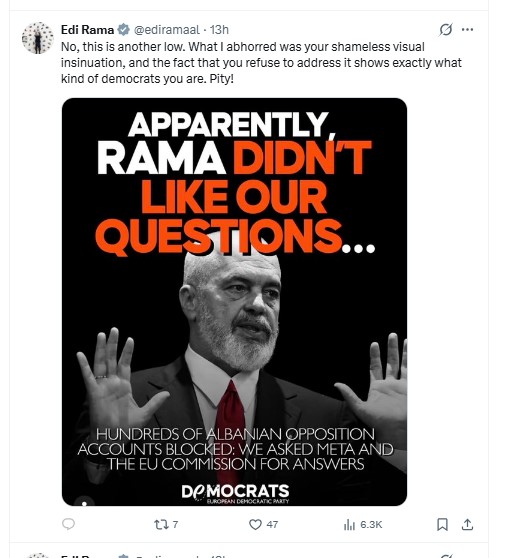Image resolution: width=507 pixels, height=558 pixels.
Task: Click the like count number 47
Action: (x=272, y=525)
